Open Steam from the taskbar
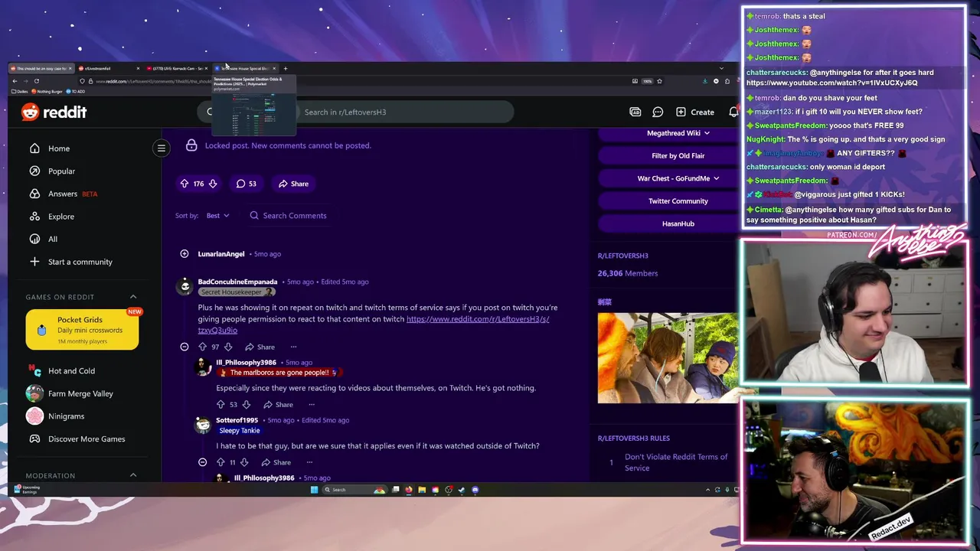The width and height of the screenshot is (980, 551). click(462, 490)
